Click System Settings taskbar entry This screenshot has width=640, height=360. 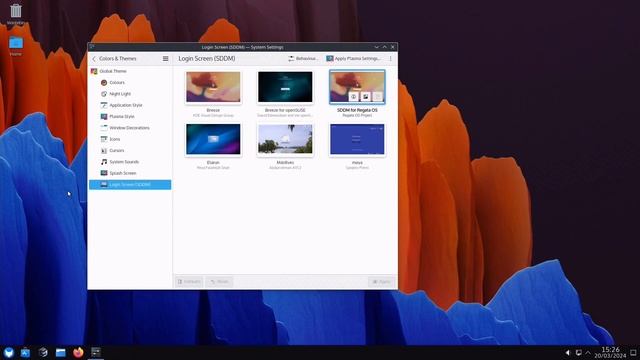[96, 352]
